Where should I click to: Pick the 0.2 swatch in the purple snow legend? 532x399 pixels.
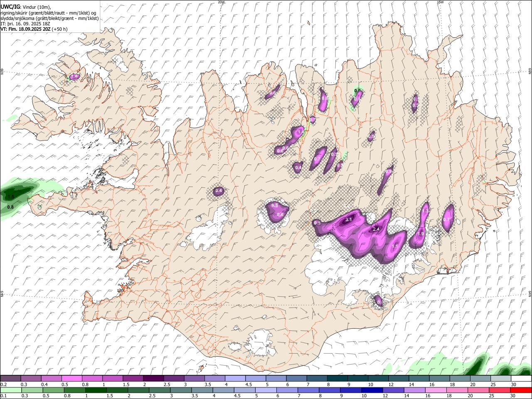coord(10,379)
